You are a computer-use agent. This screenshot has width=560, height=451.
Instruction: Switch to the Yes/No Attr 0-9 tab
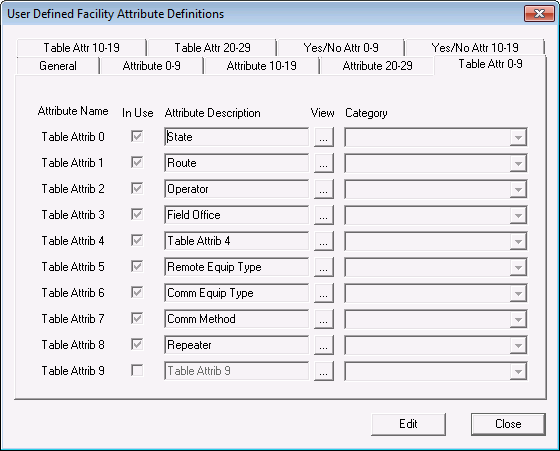[341, 47]
